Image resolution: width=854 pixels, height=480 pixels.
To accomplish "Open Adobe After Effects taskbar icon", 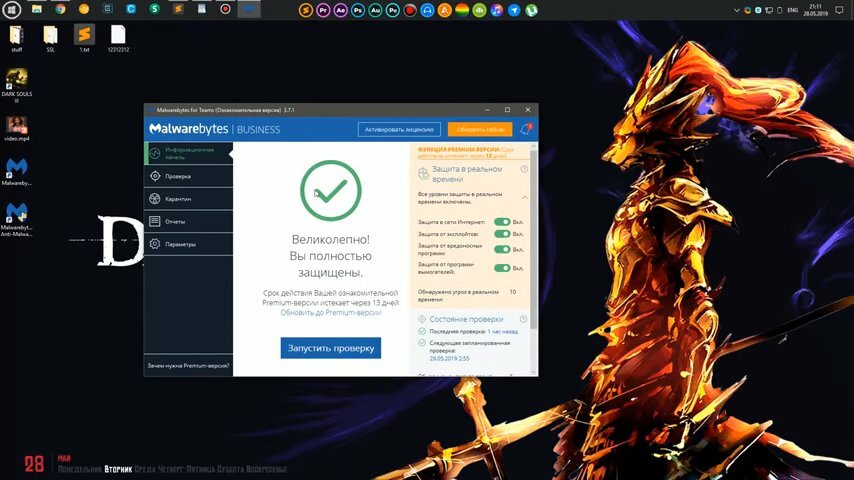I will coord(340,10).
